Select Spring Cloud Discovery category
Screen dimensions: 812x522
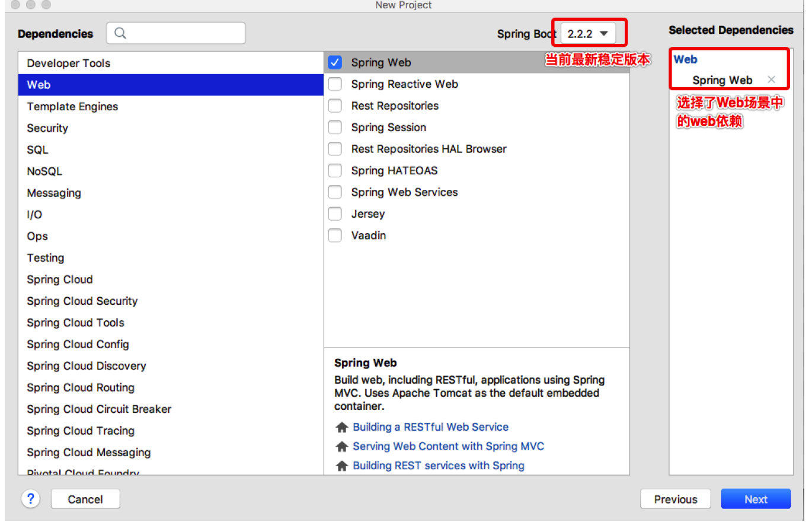tap(171, 366)
